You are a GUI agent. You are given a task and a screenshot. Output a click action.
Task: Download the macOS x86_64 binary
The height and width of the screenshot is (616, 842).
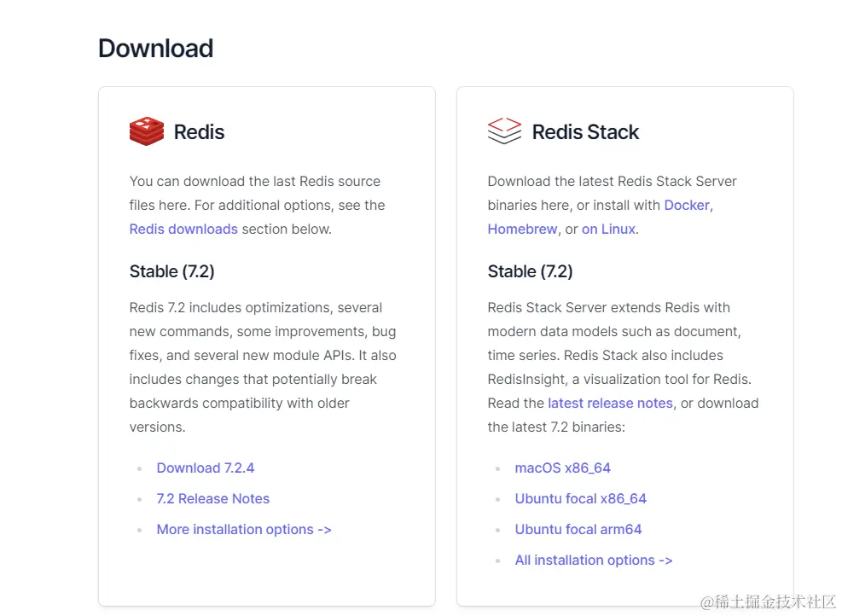coord(563,468)
